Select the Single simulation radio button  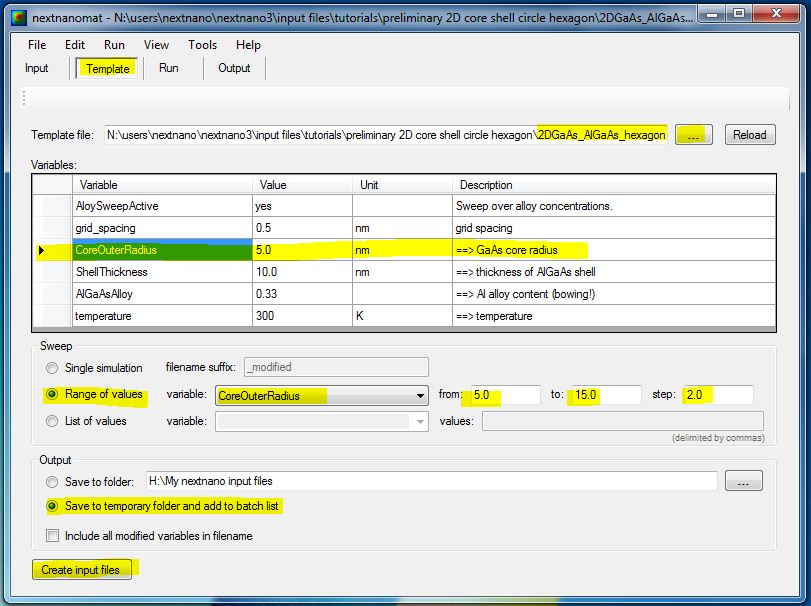[52, 368]
